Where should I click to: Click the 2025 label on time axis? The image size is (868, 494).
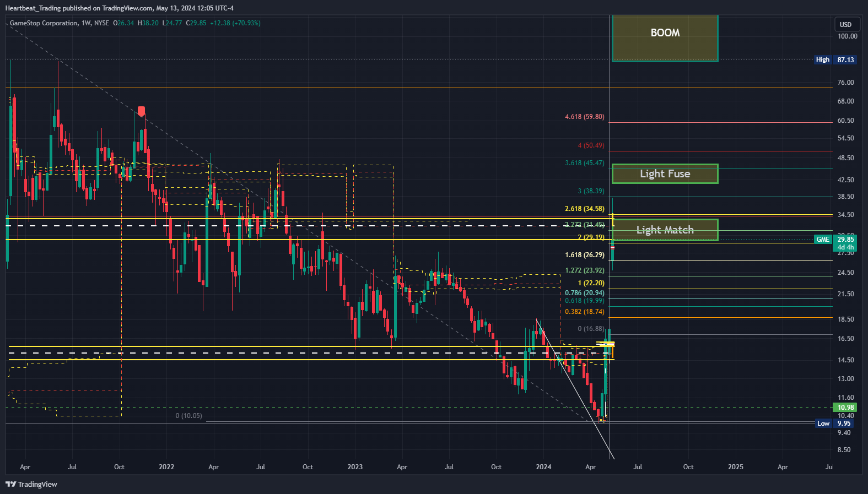tap(735, 467)
